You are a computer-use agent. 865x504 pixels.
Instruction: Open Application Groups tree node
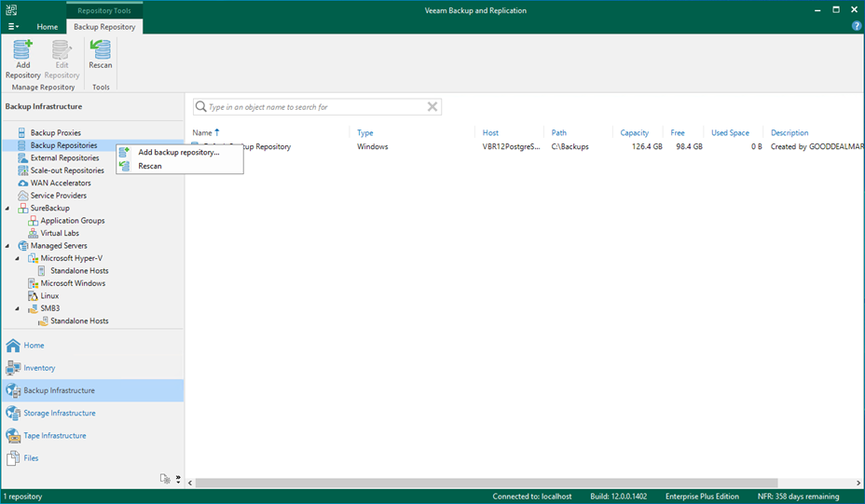(73, 221)
